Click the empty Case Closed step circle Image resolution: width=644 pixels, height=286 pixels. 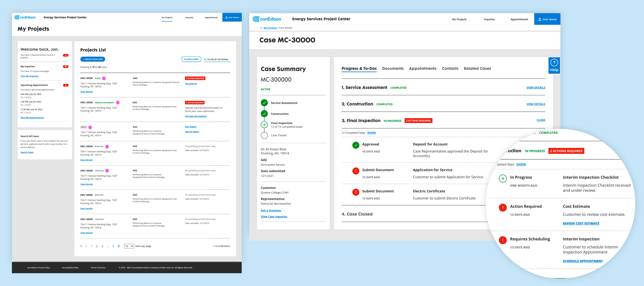pos(264,135)
